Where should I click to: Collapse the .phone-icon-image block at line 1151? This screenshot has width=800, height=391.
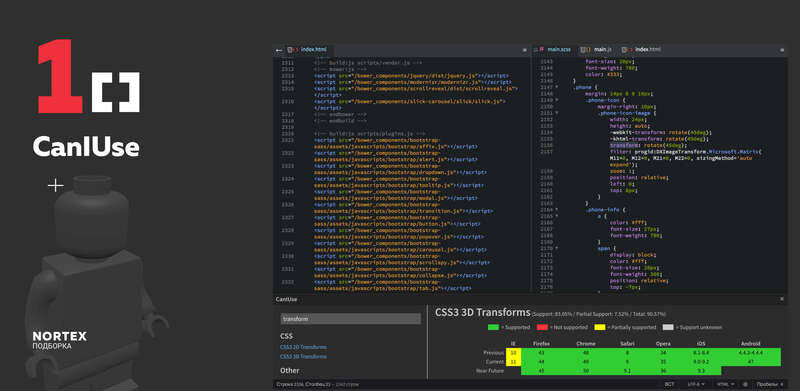click(557, 113)
